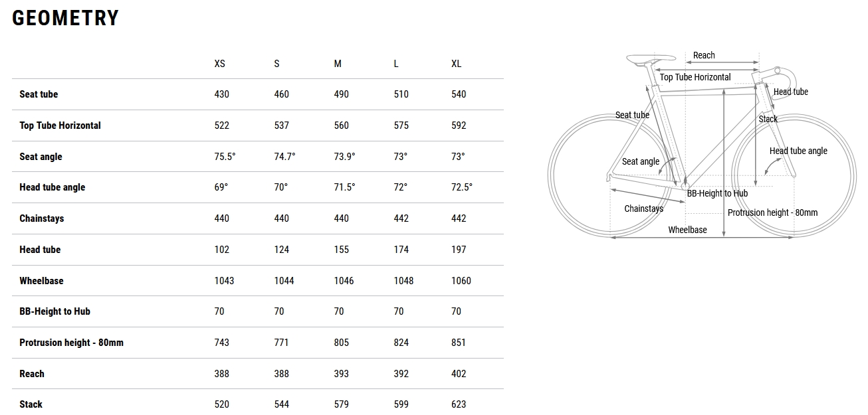Select the Top Tube Horizontal row label
Image resolution: width=868 pixels, height=415 pixels.
[x=60, y=125]
